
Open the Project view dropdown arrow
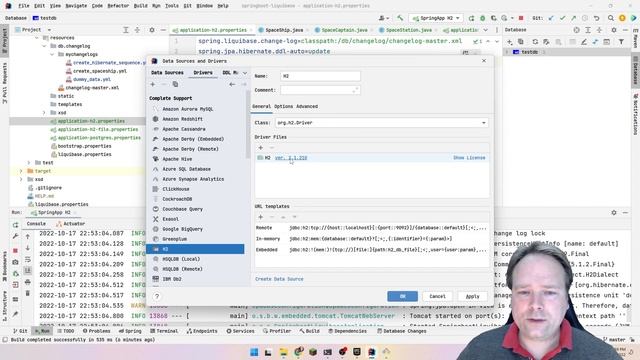pos(49,30)
